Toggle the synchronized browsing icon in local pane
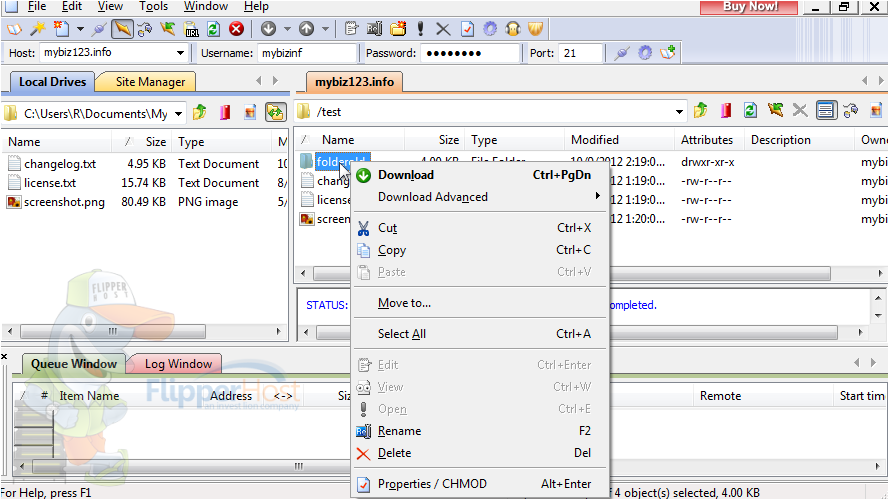 [275, 112]
